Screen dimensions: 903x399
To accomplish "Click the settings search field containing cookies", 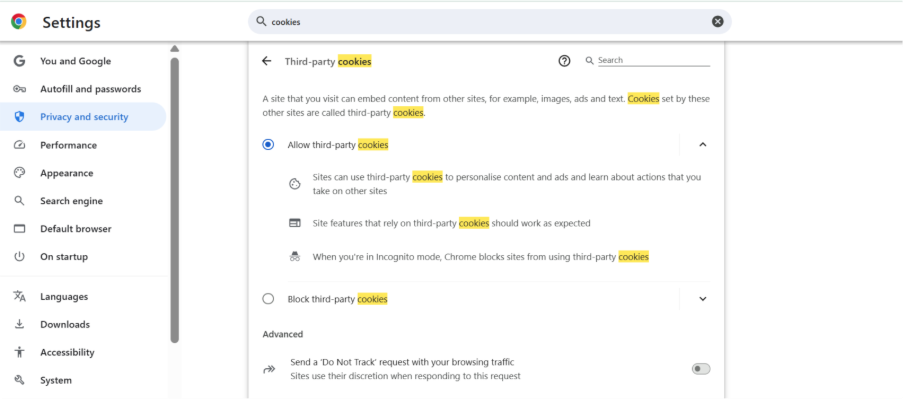I will (490, 21).
